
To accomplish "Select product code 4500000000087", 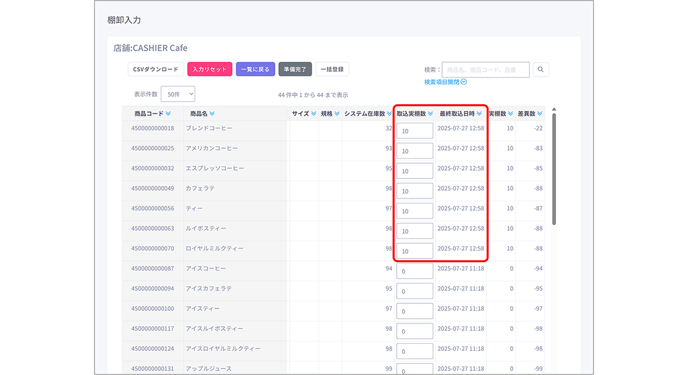I will tap(153, 268).
